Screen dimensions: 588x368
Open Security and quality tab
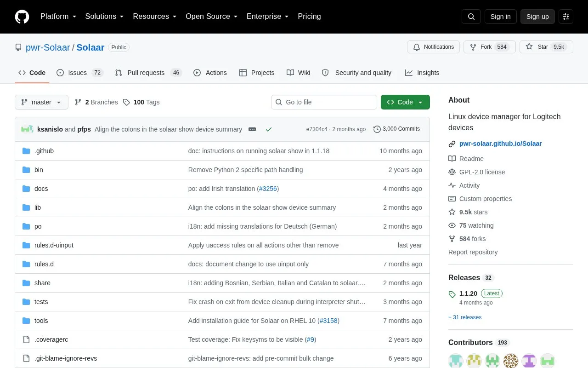(x=357, y=73)
